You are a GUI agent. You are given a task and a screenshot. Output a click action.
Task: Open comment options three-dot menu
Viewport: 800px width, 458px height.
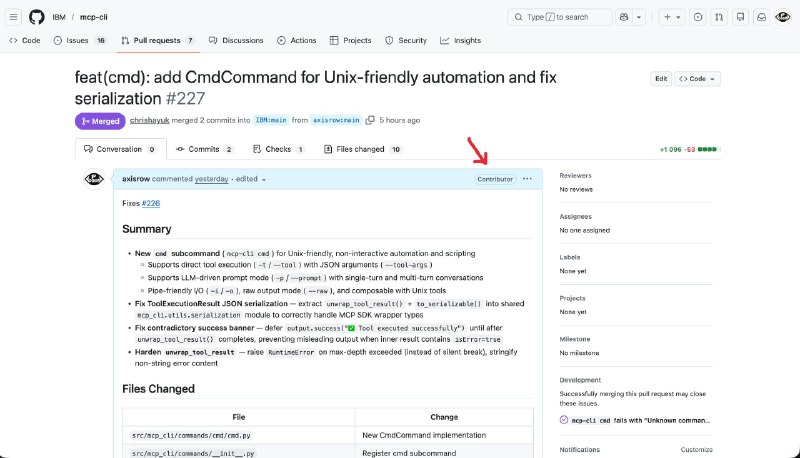[527, 179]
